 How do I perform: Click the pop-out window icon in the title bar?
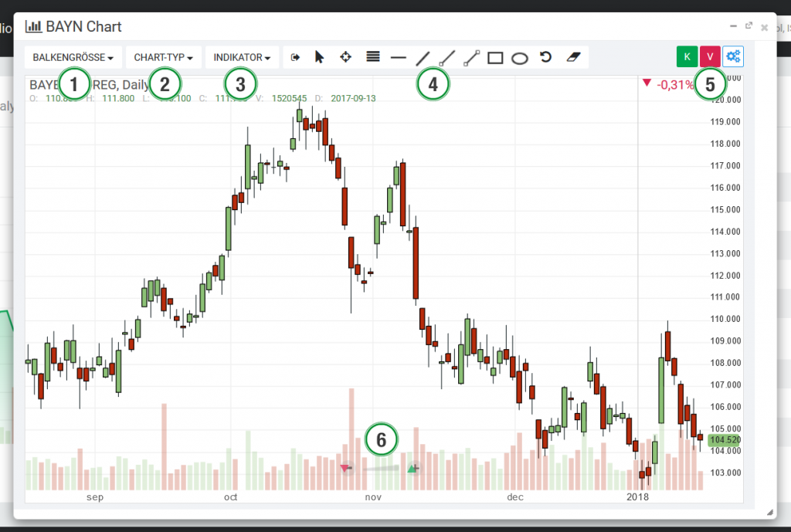pos(749,25)
